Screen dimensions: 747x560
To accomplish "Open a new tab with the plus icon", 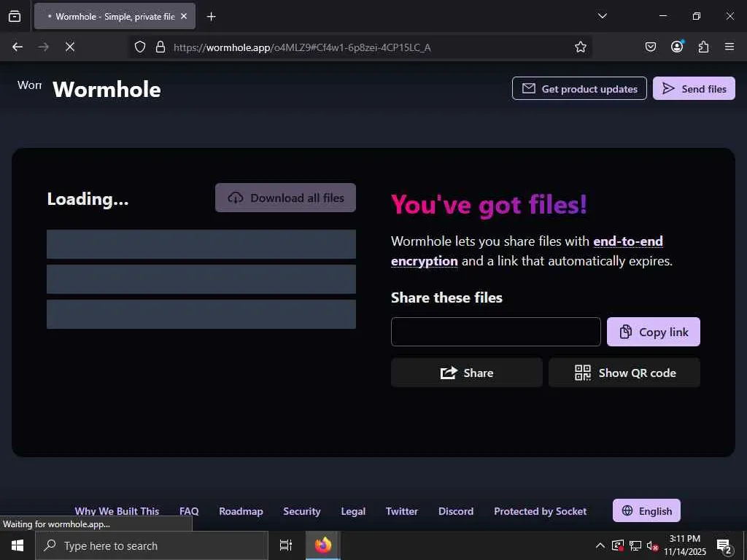I will tap(211, 17).
